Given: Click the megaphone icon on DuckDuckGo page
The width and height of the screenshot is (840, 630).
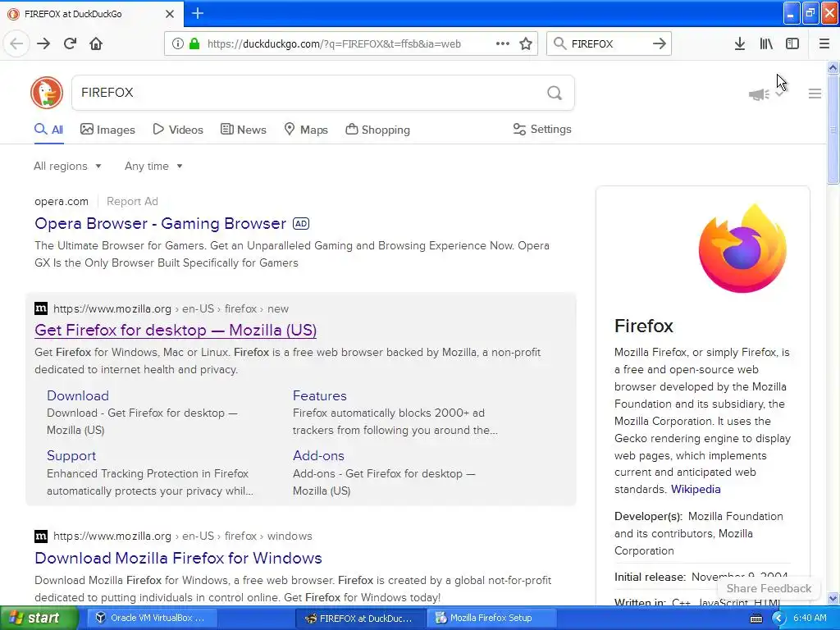Looking at the screenshot, I should click(x=759, y=94).
